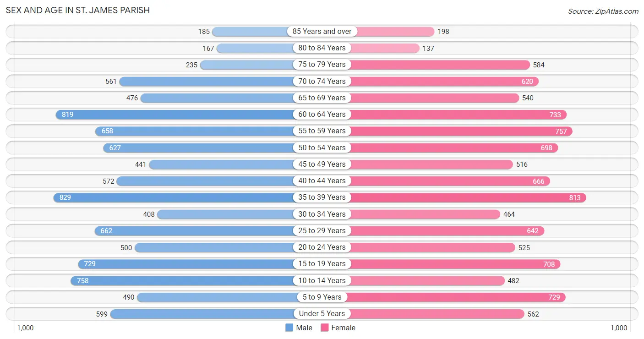Viewport: 644px width, 339px height.
Task: Select the female bar valued 757
Action: tap(447, 131)
